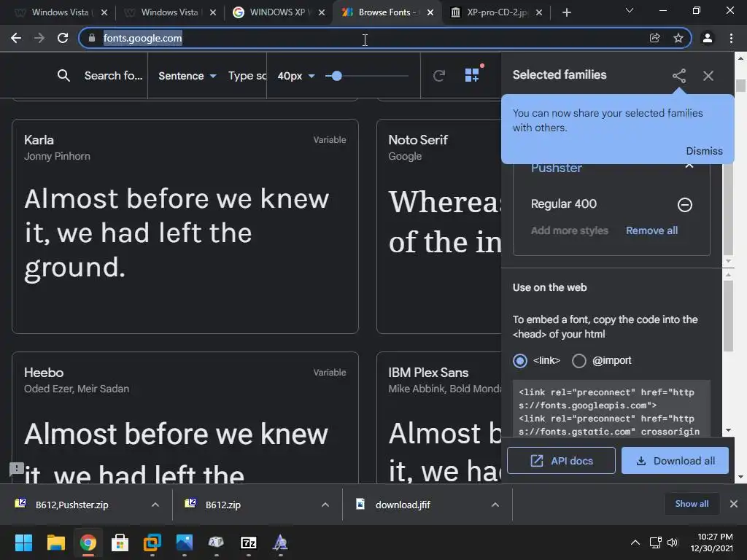Switch to the XP-pro-CD-2.jpg tab
The width and height of the screenshot is (747, 560).
click(x=495, y=12)
